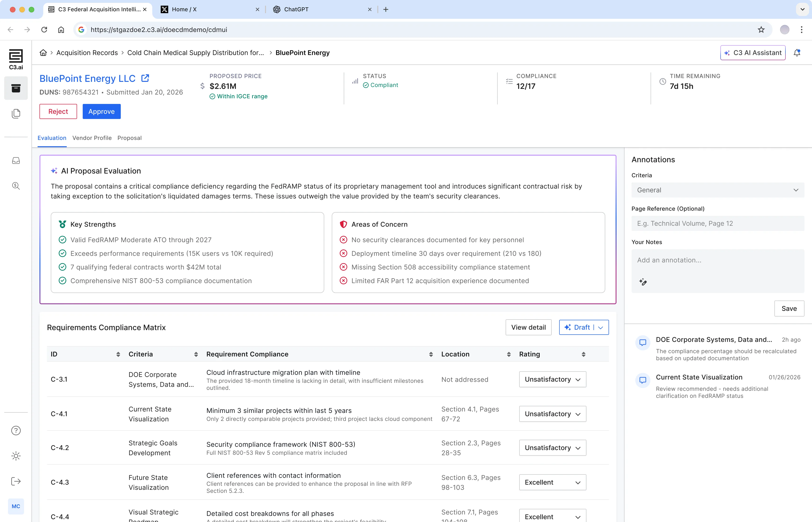Open a new browser tab

pos(386,9)
